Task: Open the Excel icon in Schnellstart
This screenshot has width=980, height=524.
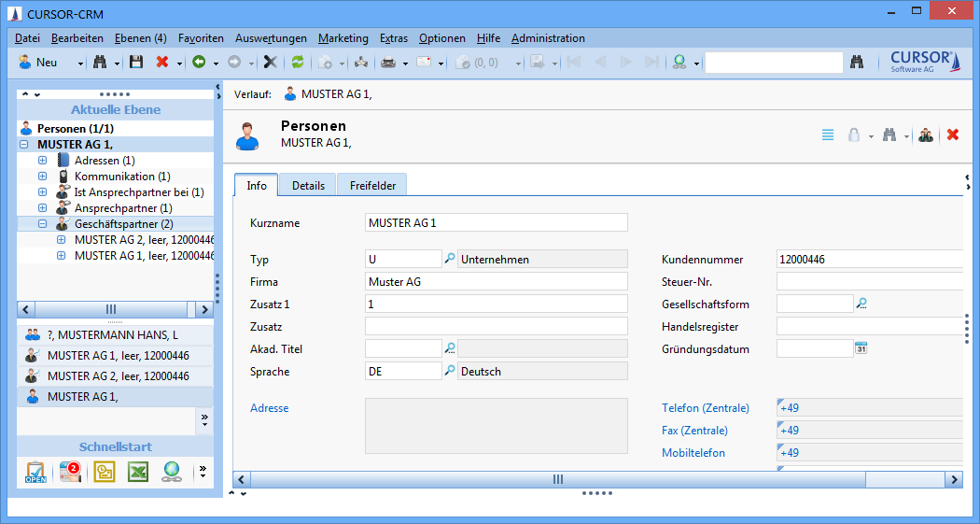Action: (138, 473)
